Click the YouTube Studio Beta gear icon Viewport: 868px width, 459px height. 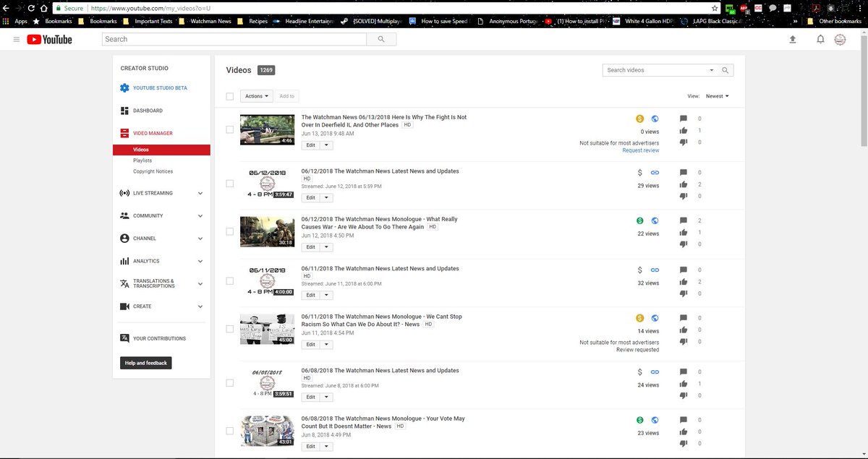tap(124, 88)
